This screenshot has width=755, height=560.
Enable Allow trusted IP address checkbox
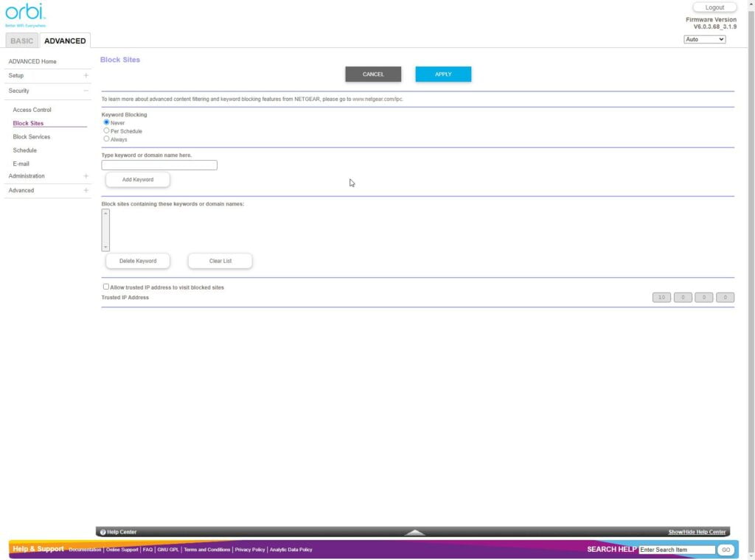coord(106,287)
